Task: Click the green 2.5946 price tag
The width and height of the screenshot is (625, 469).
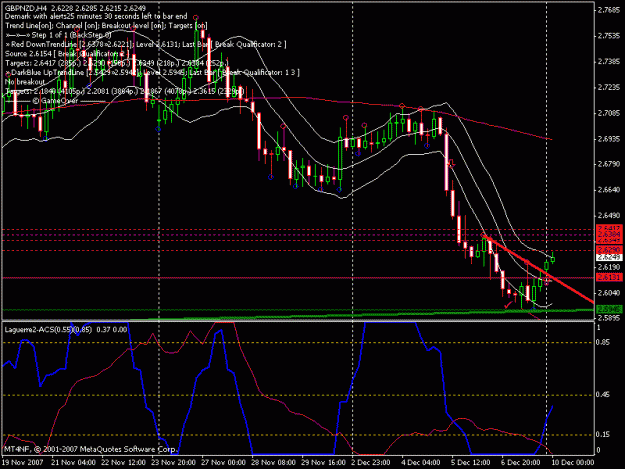Action: [609, 309]
